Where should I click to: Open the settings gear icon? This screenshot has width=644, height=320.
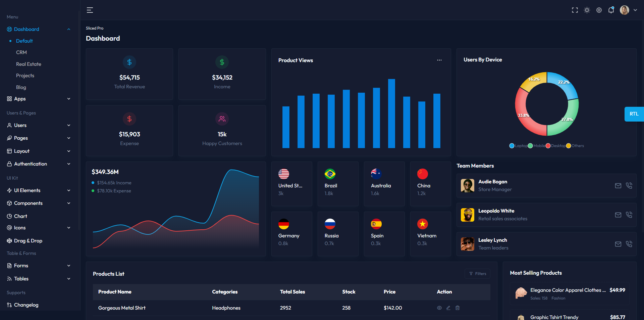(599, 10)
